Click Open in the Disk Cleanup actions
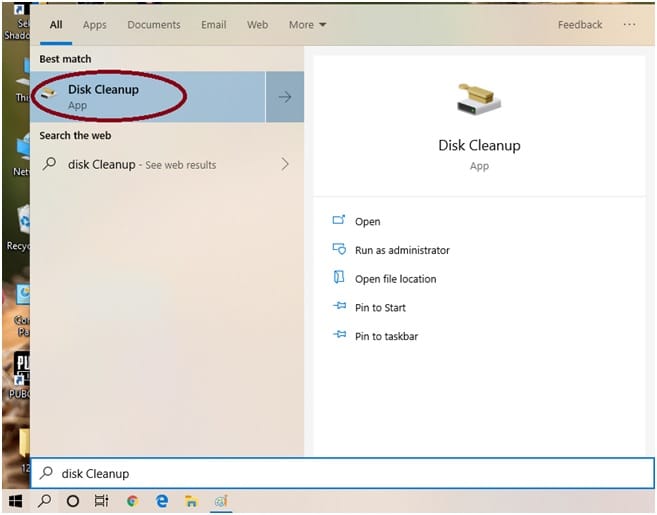This screenshot has width=657, height=515. pyautogui.click(x=367, y=221)
